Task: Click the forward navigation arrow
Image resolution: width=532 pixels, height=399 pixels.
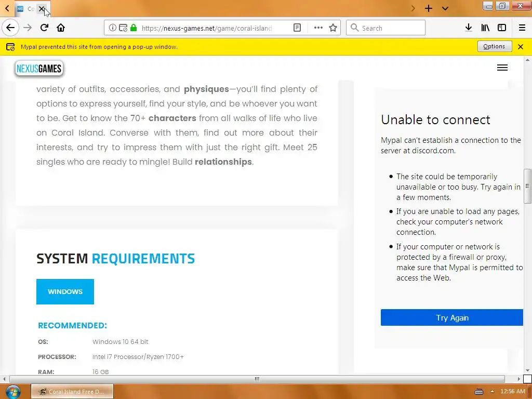Action: (x=28, y=28)
